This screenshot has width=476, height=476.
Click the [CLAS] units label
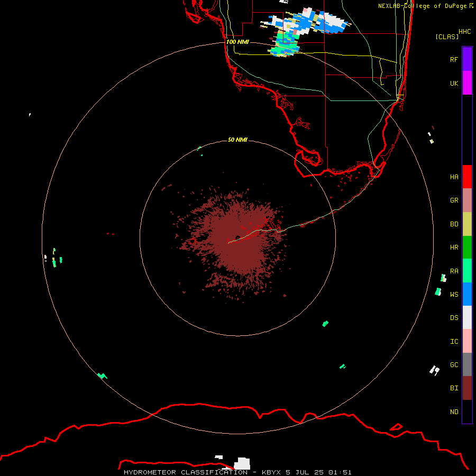tap(447, 36)
